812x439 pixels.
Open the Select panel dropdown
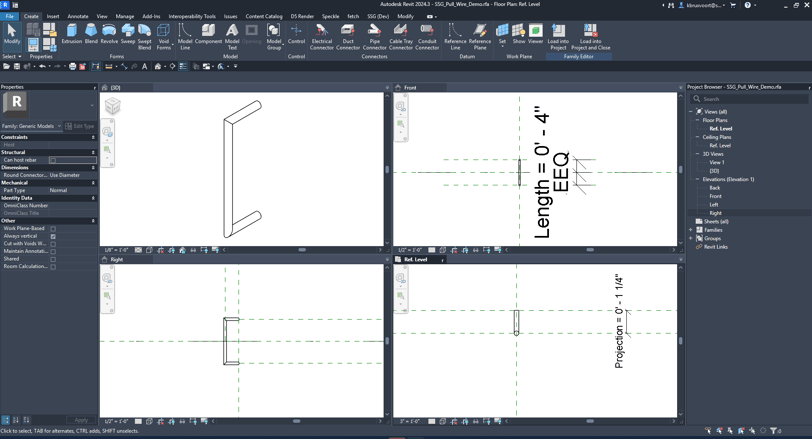(x=12, y=56)
